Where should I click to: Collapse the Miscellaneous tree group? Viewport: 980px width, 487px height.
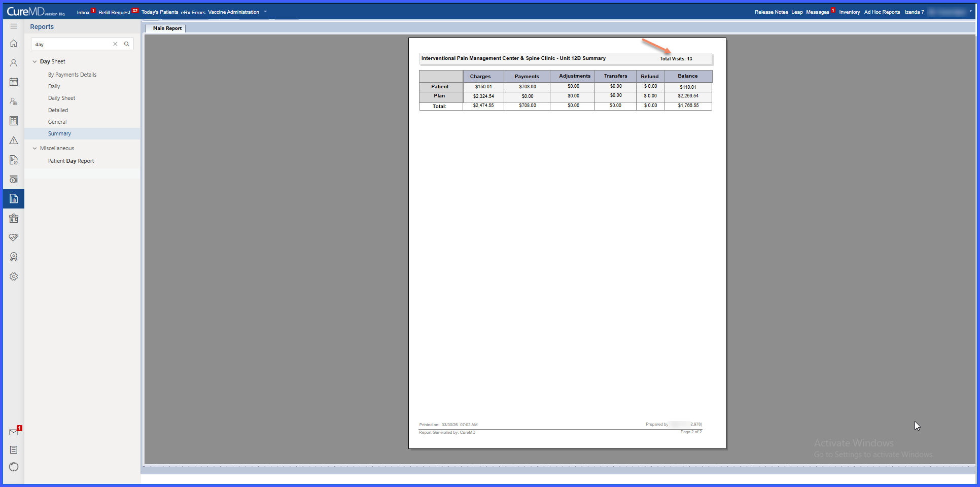[x=34, y=149]
